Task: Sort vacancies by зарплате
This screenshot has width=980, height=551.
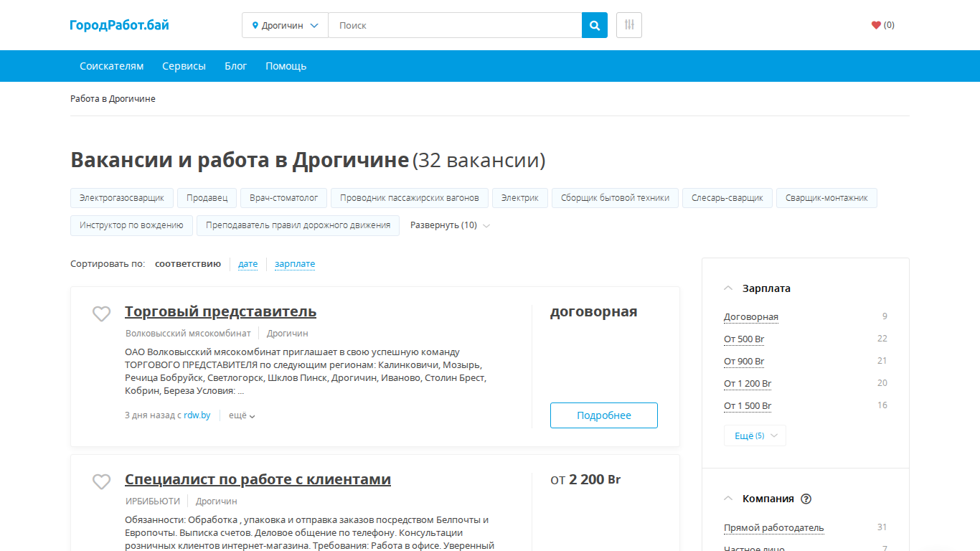Action: click(x=295, y=264)
